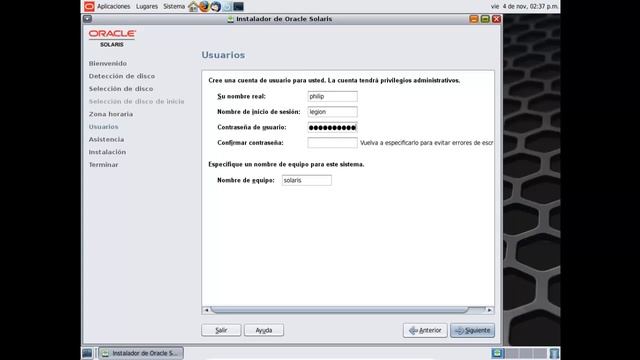The image size is (640, 360).
Task: Launch the Thunderbird mail icon
Action: 216,6
